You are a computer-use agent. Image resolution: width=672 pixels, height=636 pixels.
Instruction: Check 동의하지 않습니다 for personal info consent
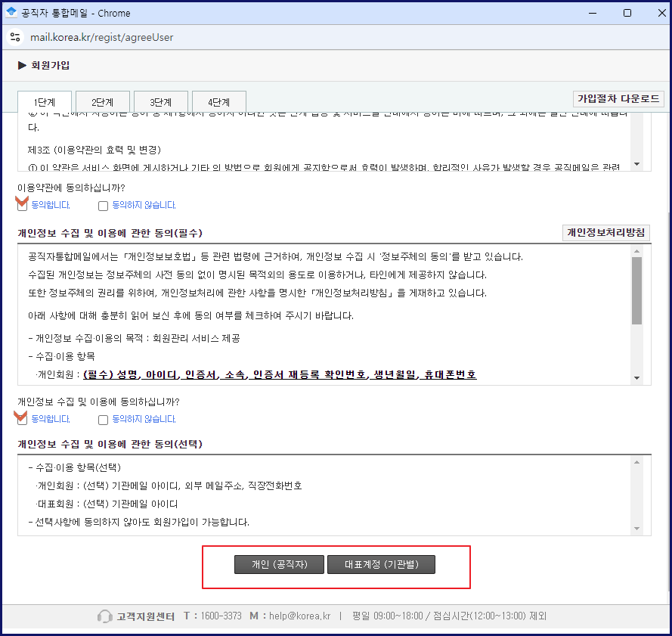(x=103, y=420)
